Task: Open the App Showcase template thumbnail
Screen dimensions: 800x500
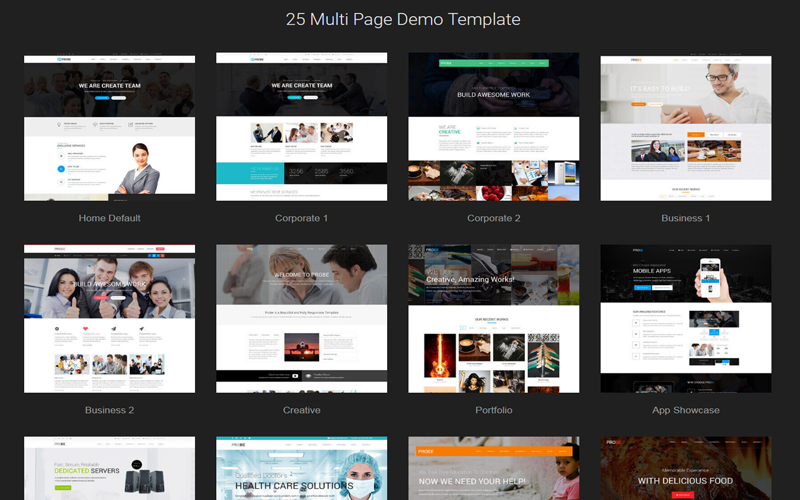Action: pos(686,319)
